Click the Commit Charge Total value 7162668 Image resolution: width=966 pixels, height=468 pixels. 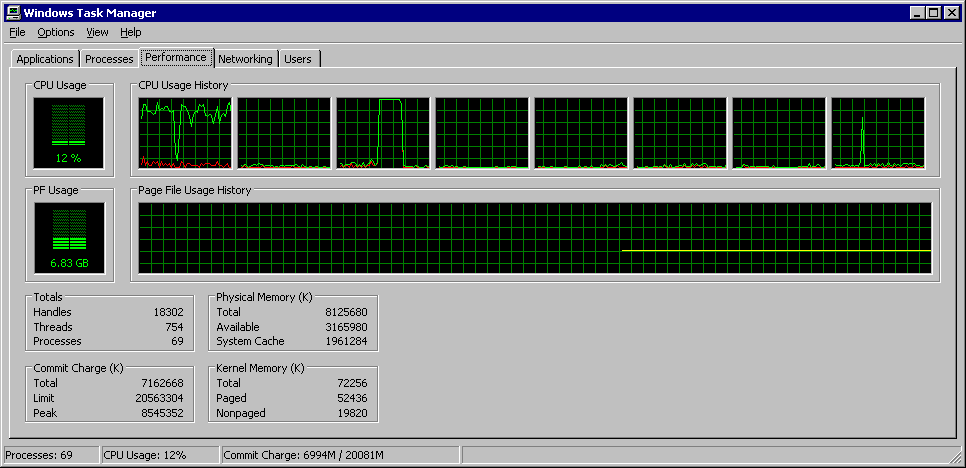click(x=163, y=383)
